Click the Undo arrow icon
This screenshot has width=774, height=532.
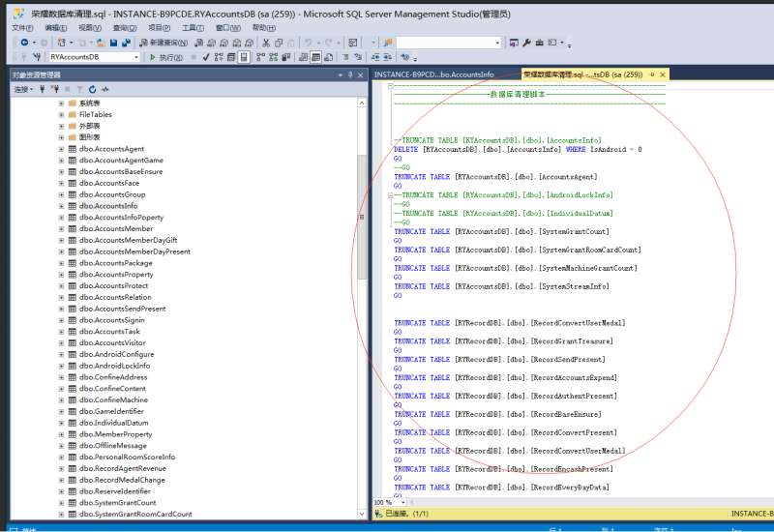(308, 43)
